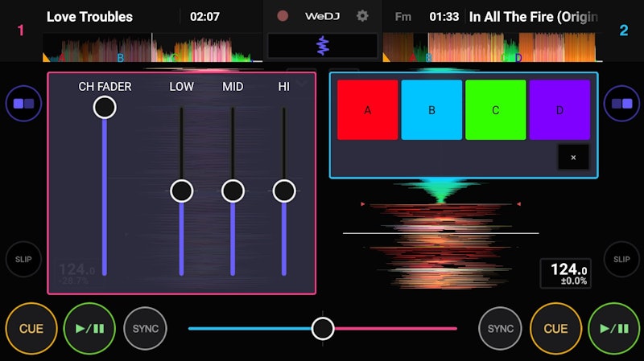The image size is (644, 361).
Task: Toggle SLIP mode on deck 2
Action: coord(621,259)
